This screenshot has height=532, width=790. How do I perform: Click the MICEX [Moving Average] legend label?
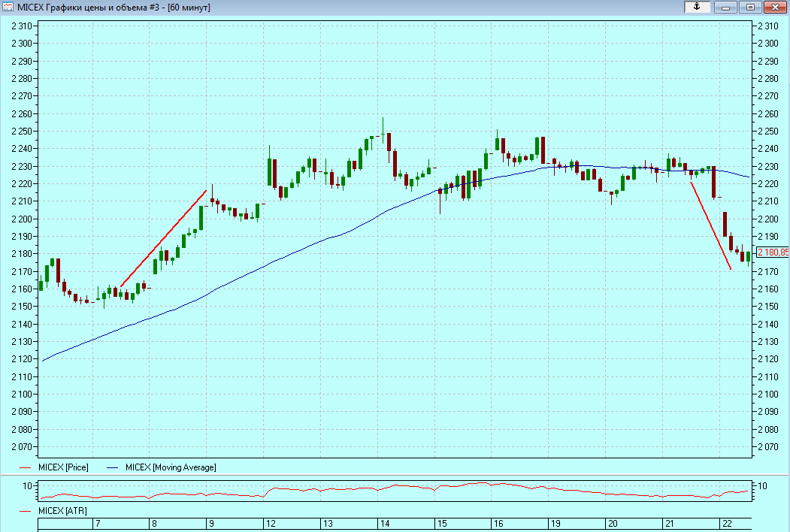(x=171, y=467)
